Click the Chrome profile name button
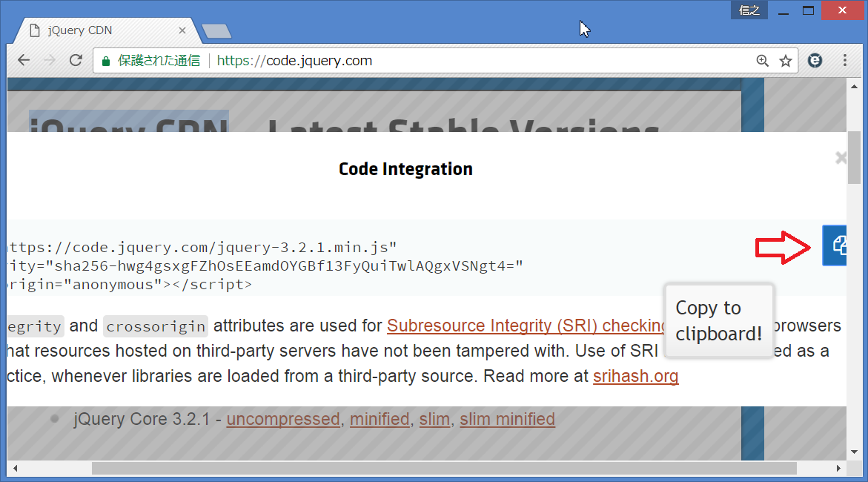This screenshot has height=482, width=868. click(749, 10)
